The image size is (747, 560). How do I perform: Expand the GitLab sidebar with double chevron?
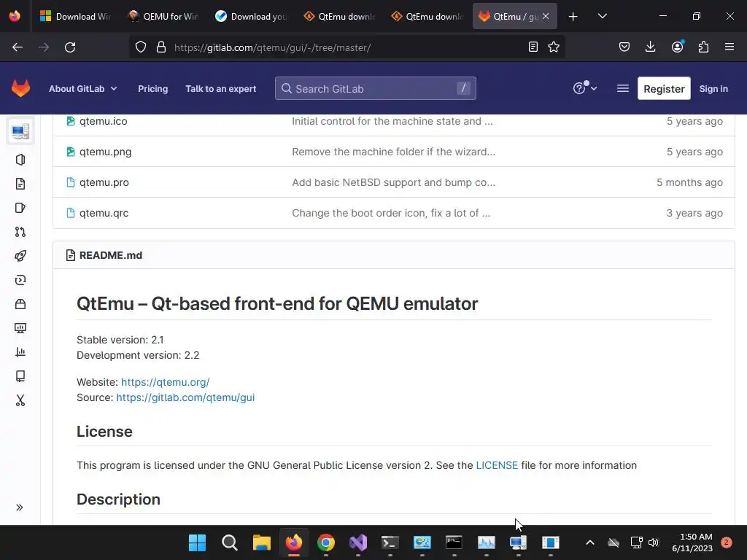coord(20,507)
